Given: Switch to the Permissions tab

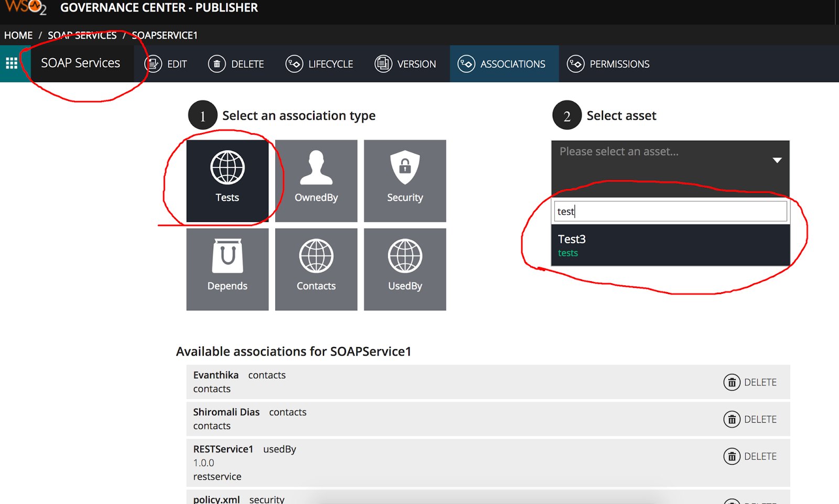Looking at the screenshot, I should (x=608, y=64).
